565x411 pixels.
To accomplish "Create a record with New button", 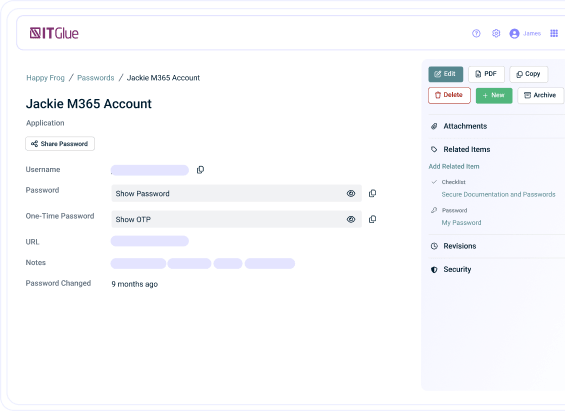I will click(494, 95).
